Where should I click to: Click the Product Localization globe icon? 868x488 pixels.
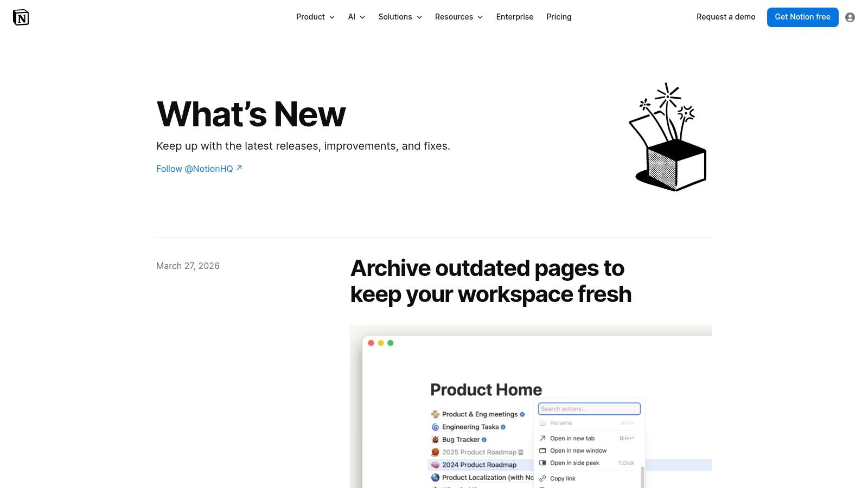(x=435, y=478)
